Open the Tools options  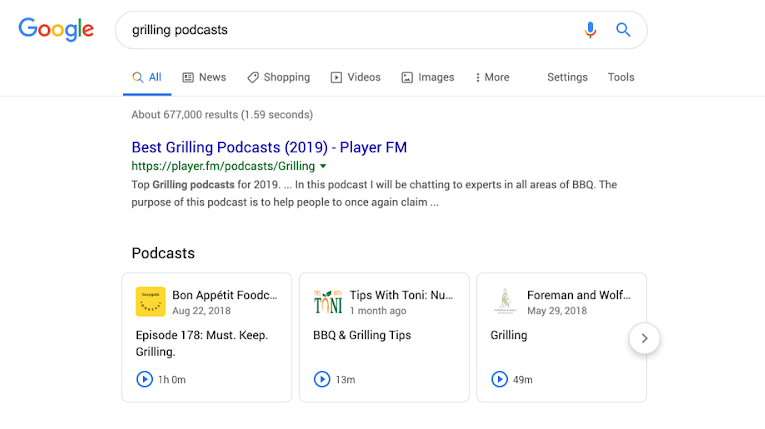coord(621,77)
